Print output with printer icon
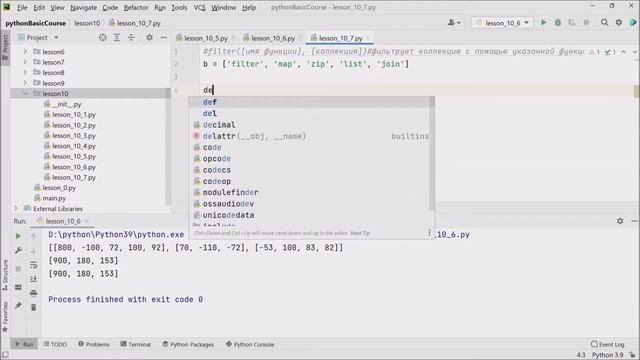 (33, 293)
